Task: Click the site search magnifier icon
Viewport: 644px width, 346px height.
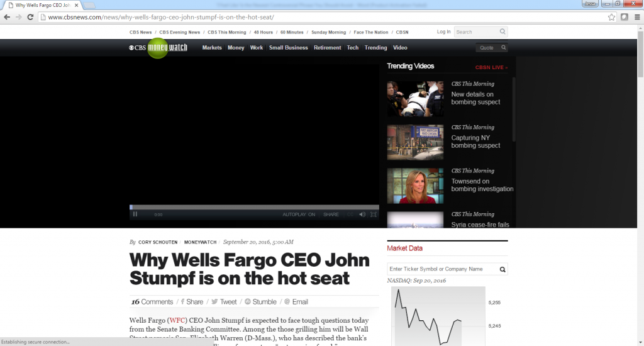Action: [502, 31]
